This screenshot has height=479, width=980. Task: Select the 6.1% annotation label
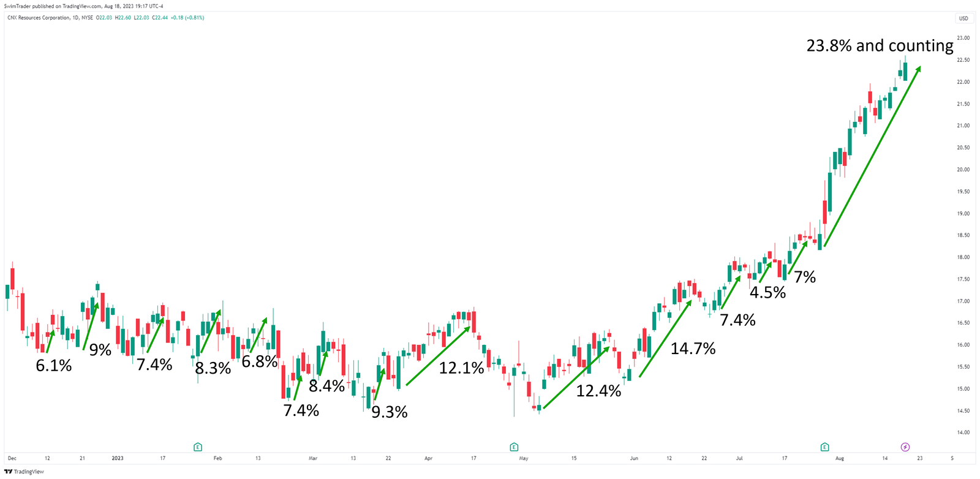click(54, 366)
